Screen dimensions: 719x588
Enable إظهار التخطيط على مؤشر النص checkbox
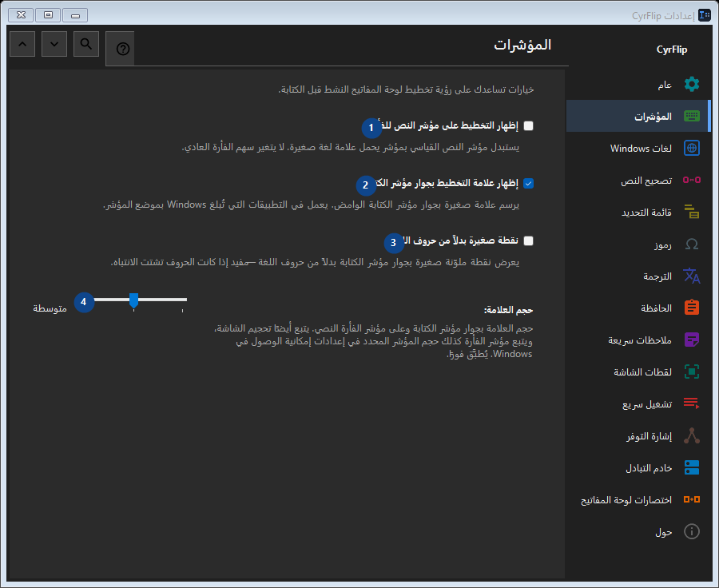[528, 125]
